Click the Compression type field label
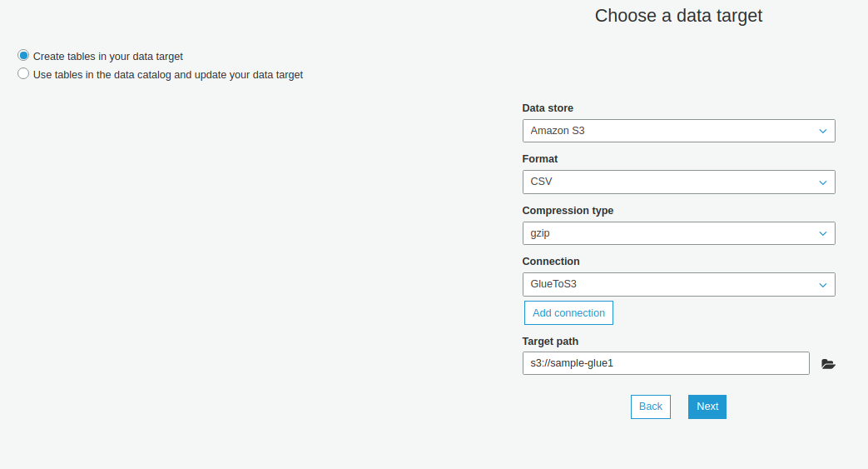Image resolution: width=868 pixels, height=469 pixels. tap(568, 211)
